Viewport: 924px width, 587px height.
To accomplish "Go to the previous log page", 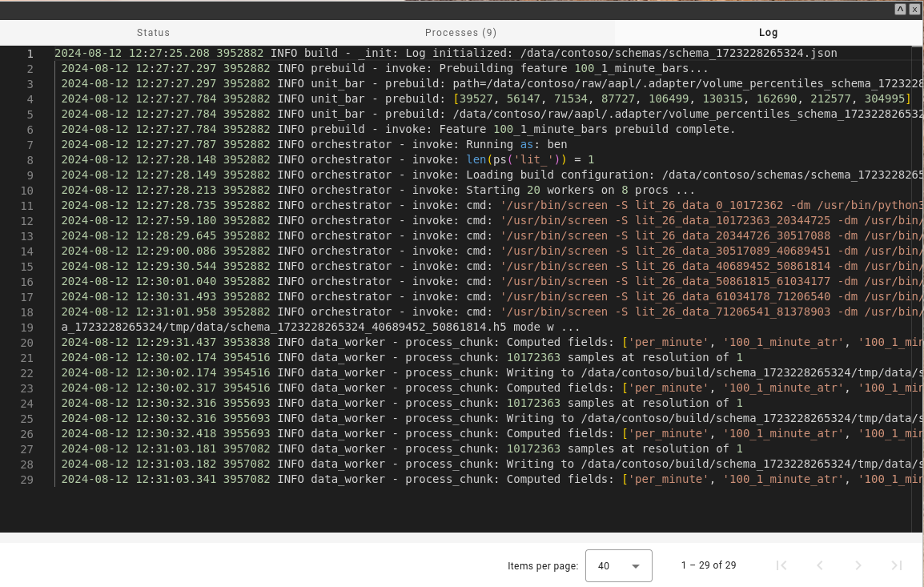I will click(x=820, y=565).
